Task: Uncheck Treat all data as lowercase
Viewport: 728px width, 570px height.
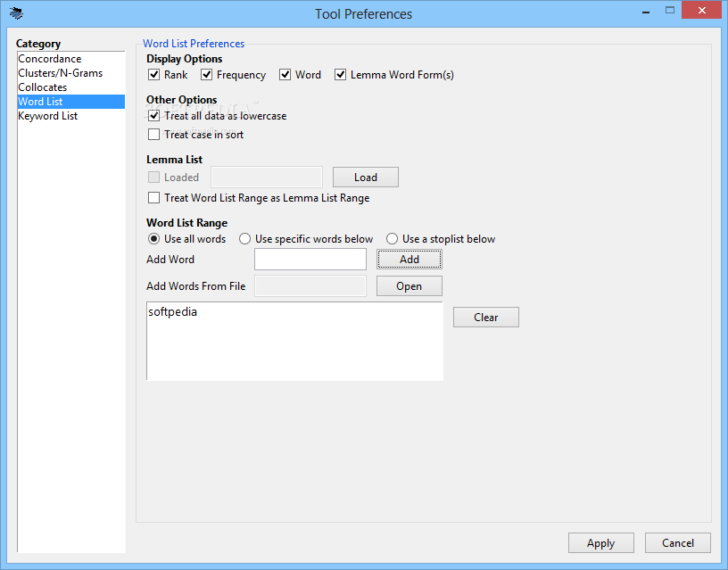Action: (153, 116)
